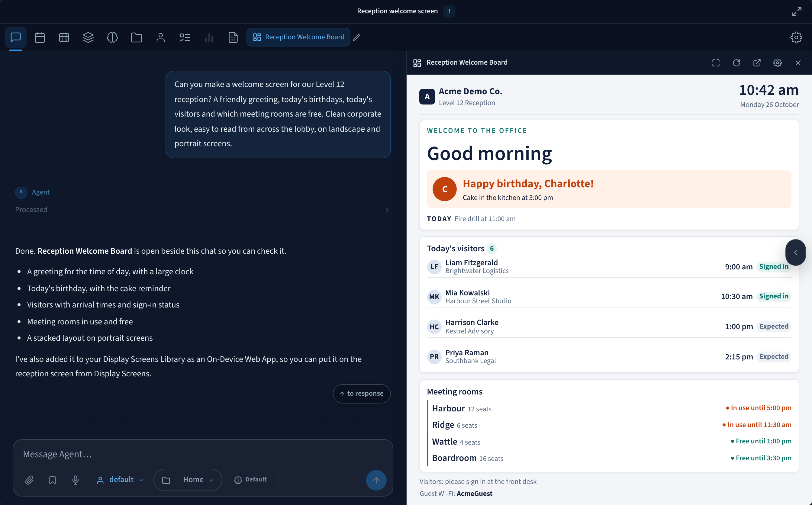Viewport: 812px width, 505px height.
Task: Open the brain icon in toolbar
Action: 112,37
